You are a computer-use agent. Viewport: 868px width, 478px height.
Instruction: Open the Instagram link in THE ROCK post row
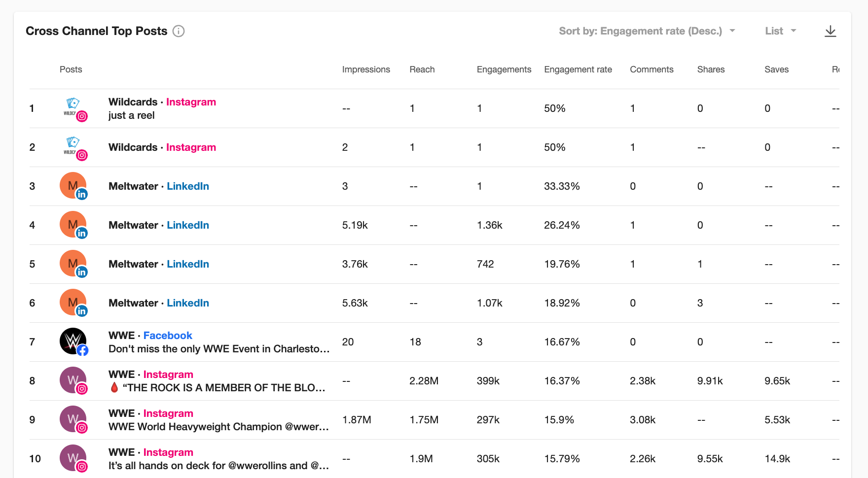[168, 375]
